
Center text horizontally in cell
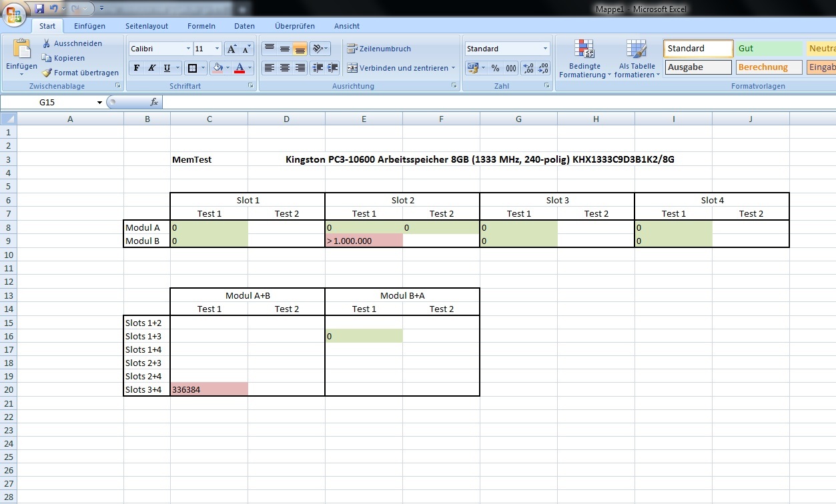click(284, 68)
